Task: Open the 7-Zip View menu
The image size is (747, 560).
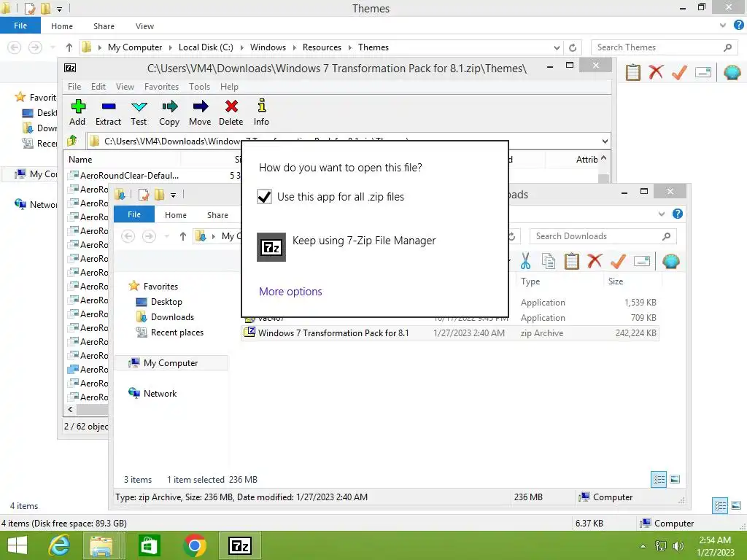Action: [125, 87]
